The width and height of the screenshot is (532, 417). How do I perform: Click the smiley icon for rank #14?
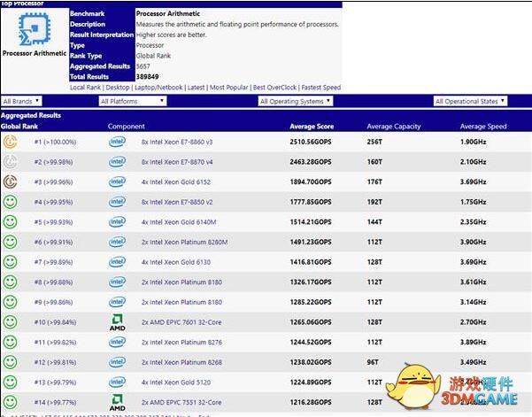10,402
